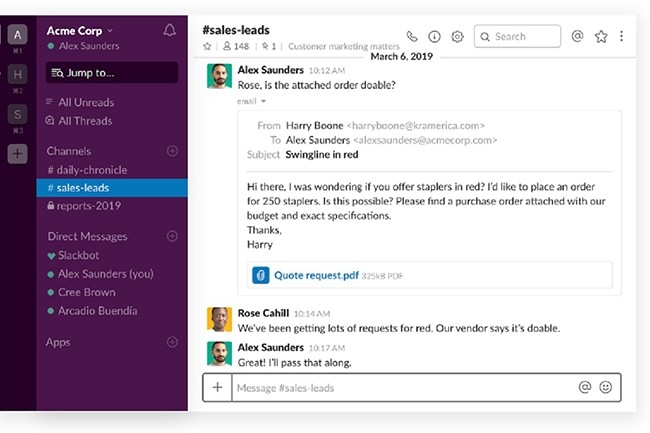Click the plus attachment button in composer
Screen dimensions: 650x433
coord(217,387)
